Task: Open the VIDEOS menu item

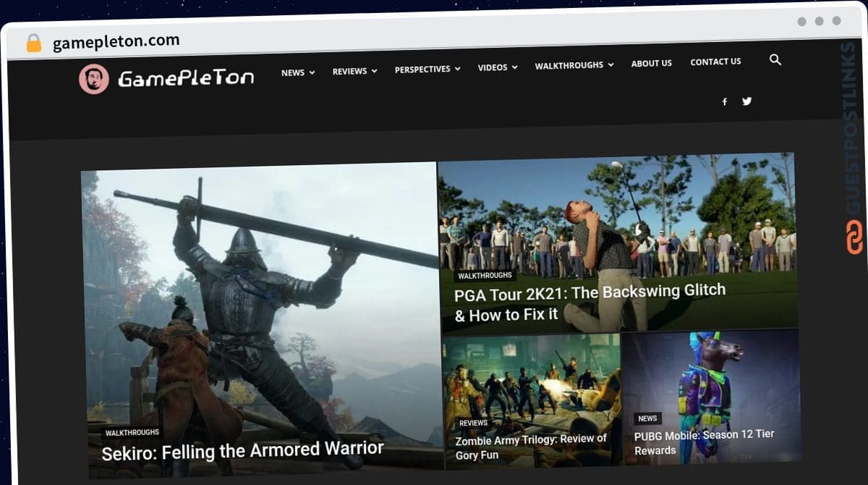Action: (x=493, y=67)
